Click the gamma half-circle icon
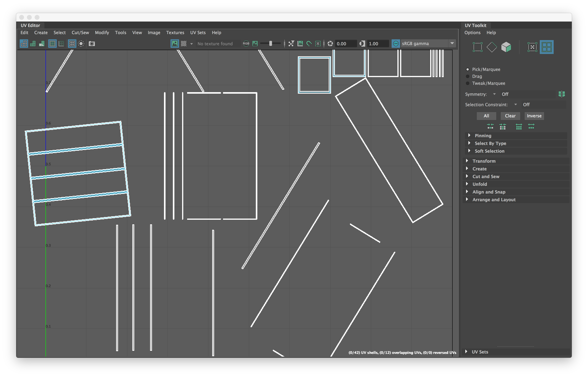Image resolution: width=588 pixels, height=377 pixels. (x=362, y=44)
